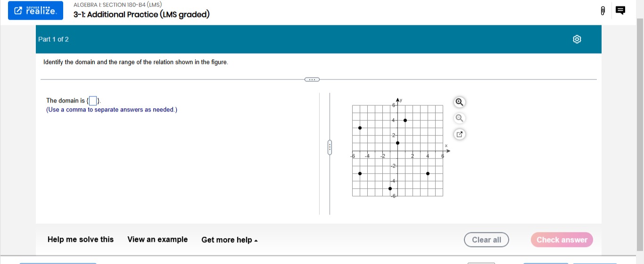The height and width of the screenshot is (264, 644).
Task: Zoom out on the graph
Action: (x=460, y=118)
